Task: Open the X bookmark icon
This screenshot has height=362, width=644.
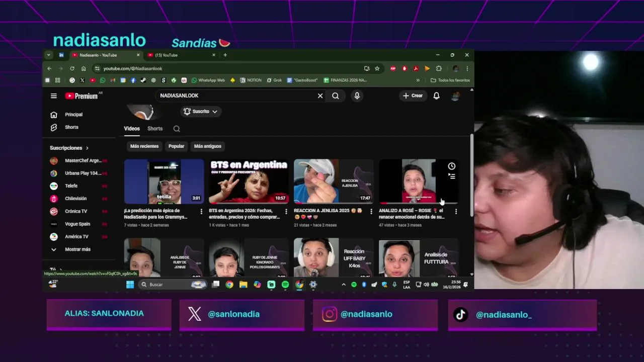Action: click(x=82, y=80)
